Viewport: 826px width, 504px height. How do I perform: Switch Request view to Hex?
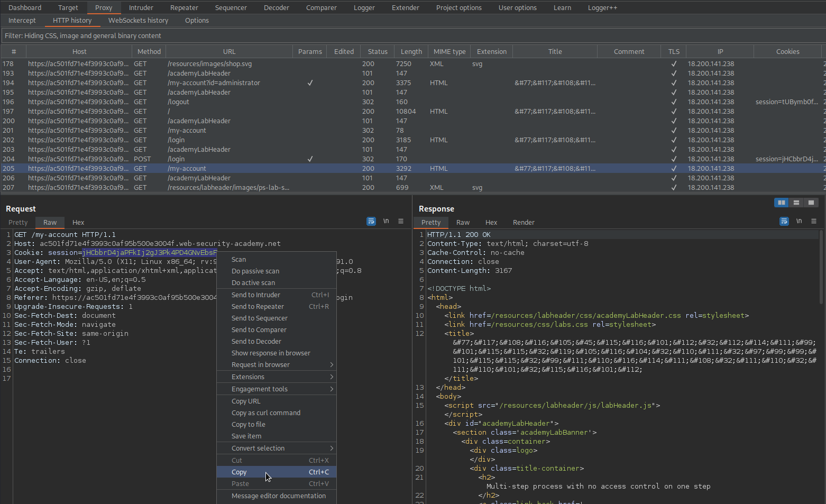click(x=78, y=222)
